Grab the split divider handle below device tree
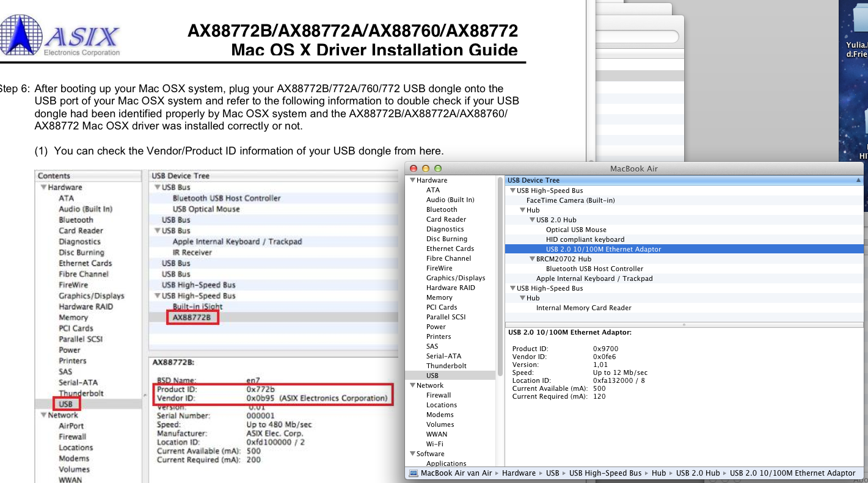Image resolution: width=868 pixels, height=483 pixels. 684,325
